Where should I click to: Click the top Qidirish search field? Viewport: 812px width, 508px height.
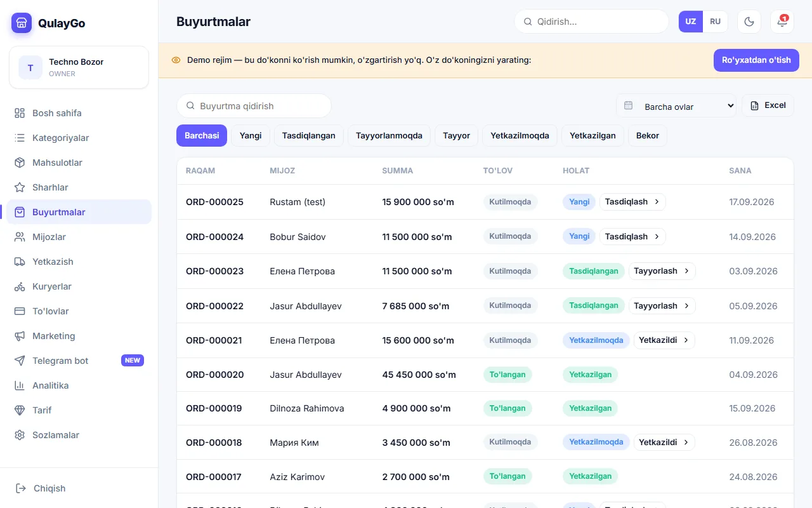(591, 22)
